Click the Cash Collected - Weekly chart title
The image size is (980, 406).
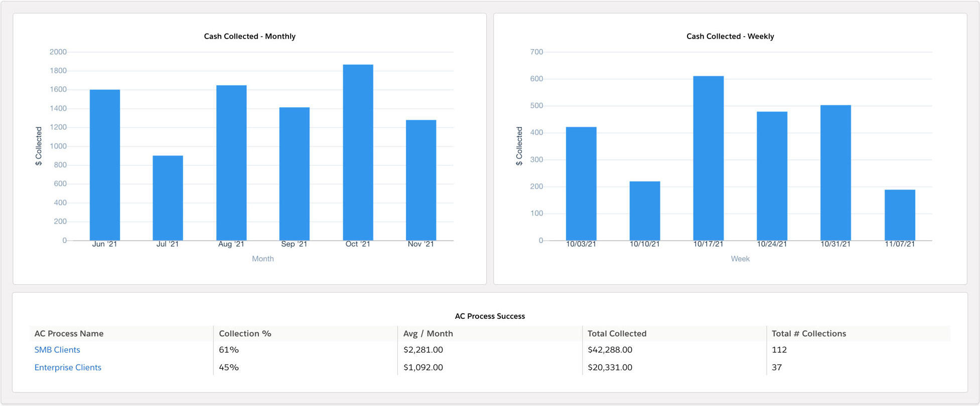click(730, 36)
